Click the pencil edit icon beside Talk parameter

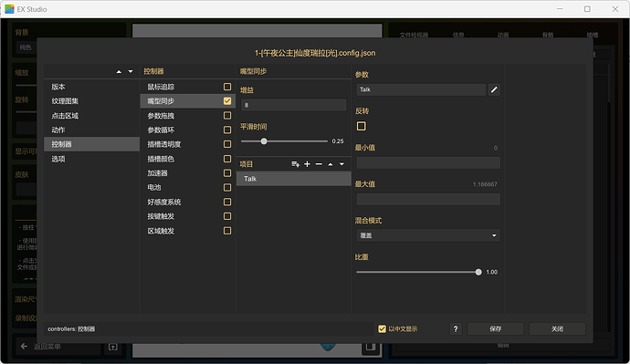494,89
